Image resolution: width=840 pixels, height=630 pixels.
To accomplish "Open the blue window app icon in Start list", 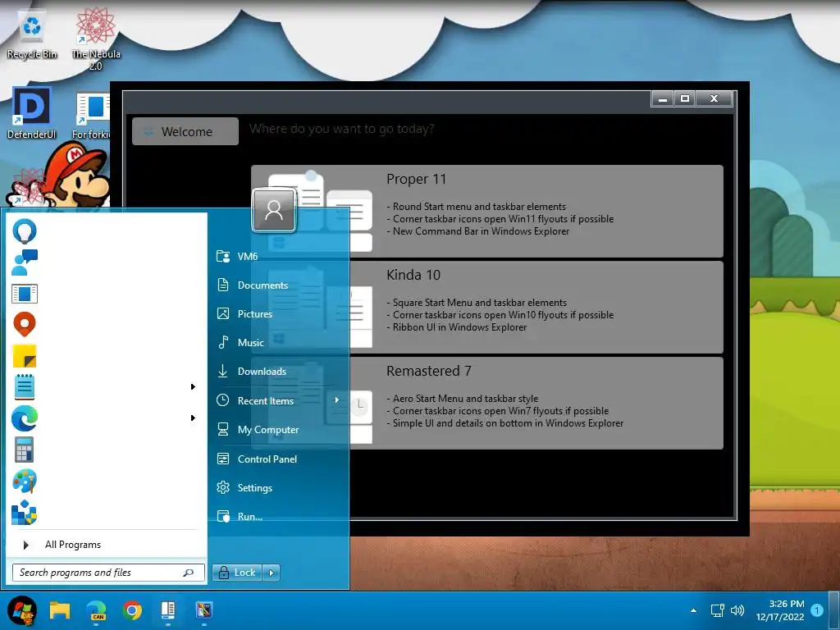I will [25, 294].
